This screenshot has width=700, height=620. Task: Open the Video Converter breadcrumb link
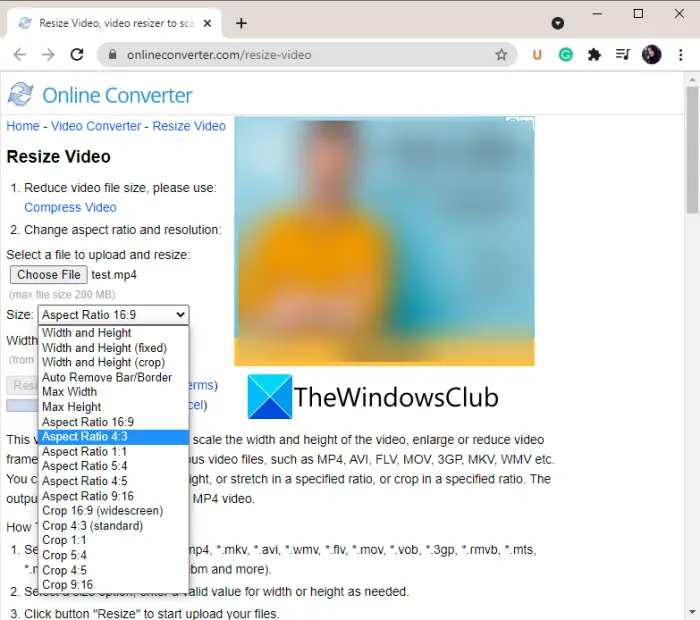point(96,126)
